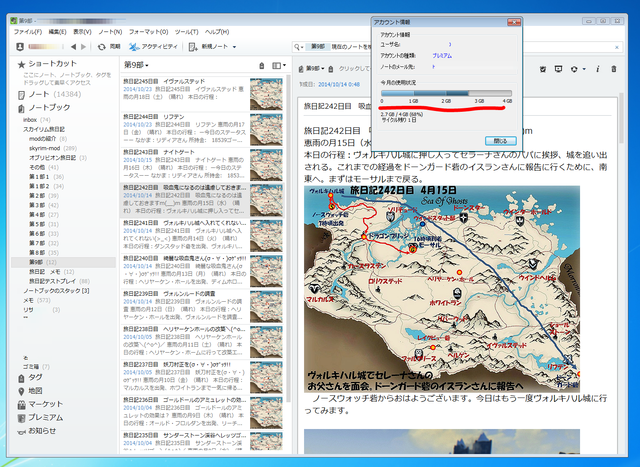Select the inbox notebook
Image resolution: width=640 pixels, height=467 pixels.
(36, 120)
